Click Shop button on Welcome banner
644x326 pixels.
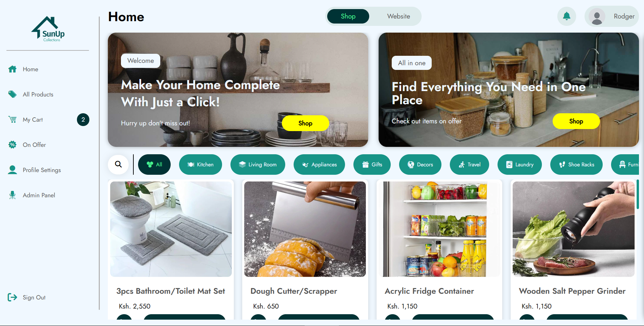coord(305,123)
